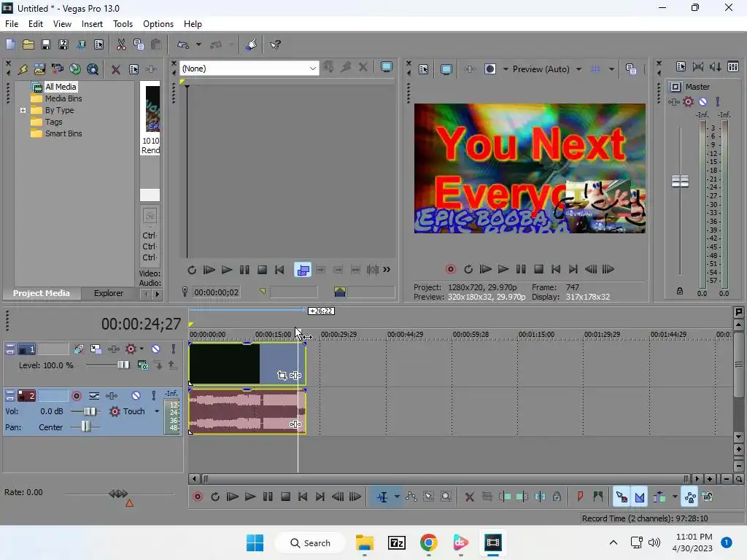The height and width of the screenshot is (560, 747).
Task: Toggle loop playback in bottom transport
Action: coord(215,497)
